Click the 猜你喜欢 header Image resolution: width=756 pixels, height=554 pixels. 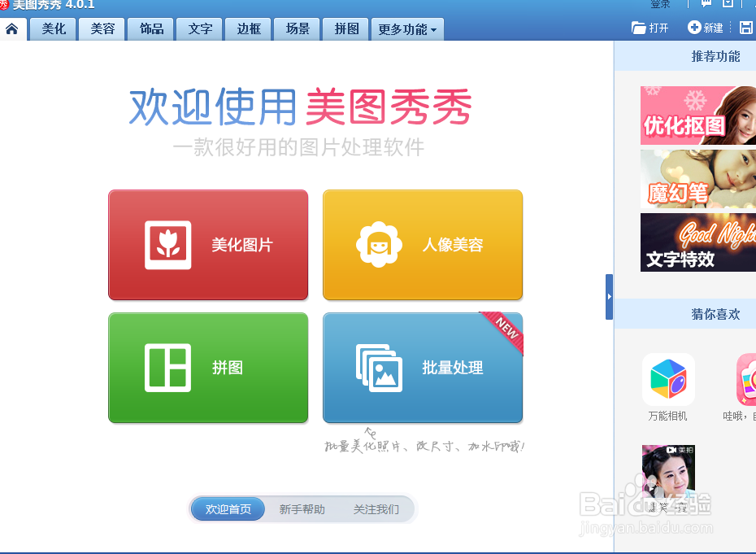715,314
